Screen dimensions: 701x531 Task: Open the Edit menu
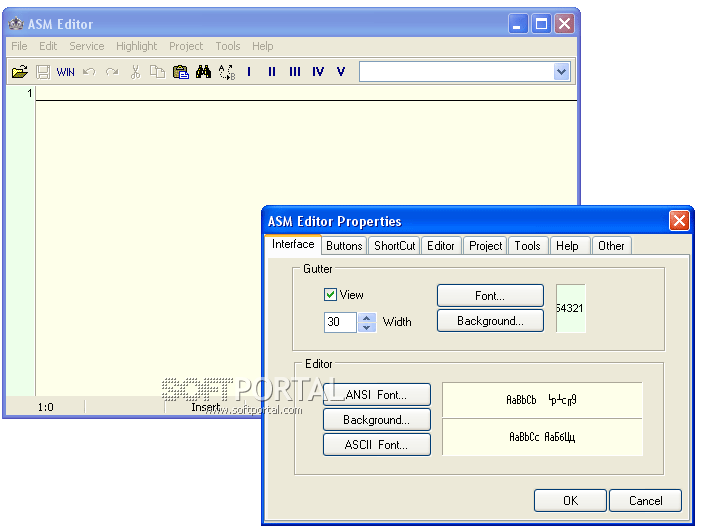pos(48,46)
